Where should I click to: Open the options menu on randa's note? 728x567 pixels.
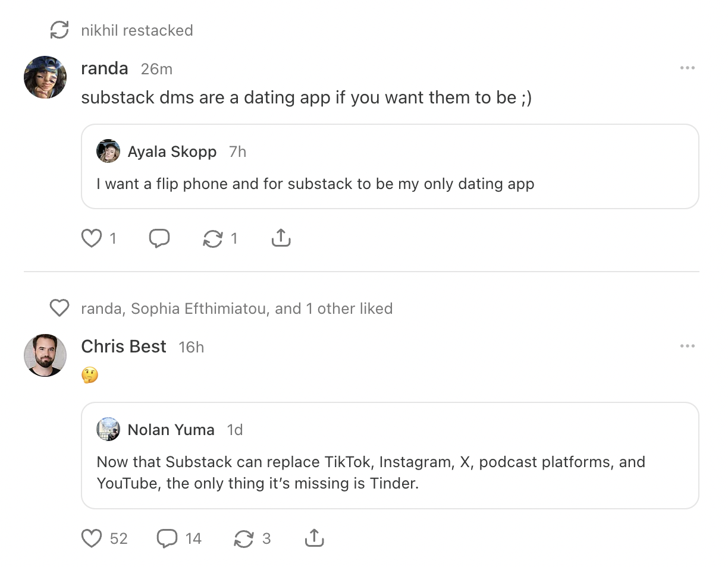pyautogui.click(x=687, y=68)
